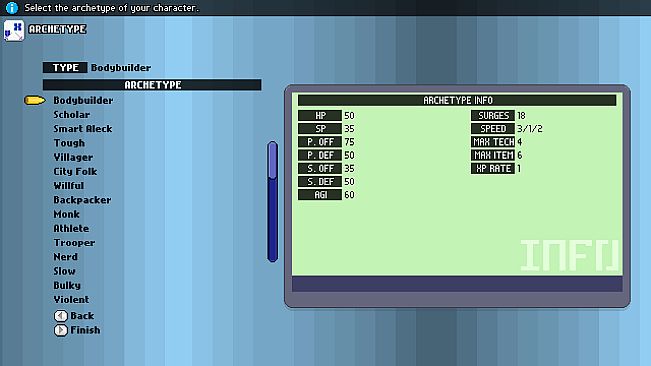Select the Scholar archetype
This screenshot has width=651, height=366.
pyautogui.click(x=71, y=115)
